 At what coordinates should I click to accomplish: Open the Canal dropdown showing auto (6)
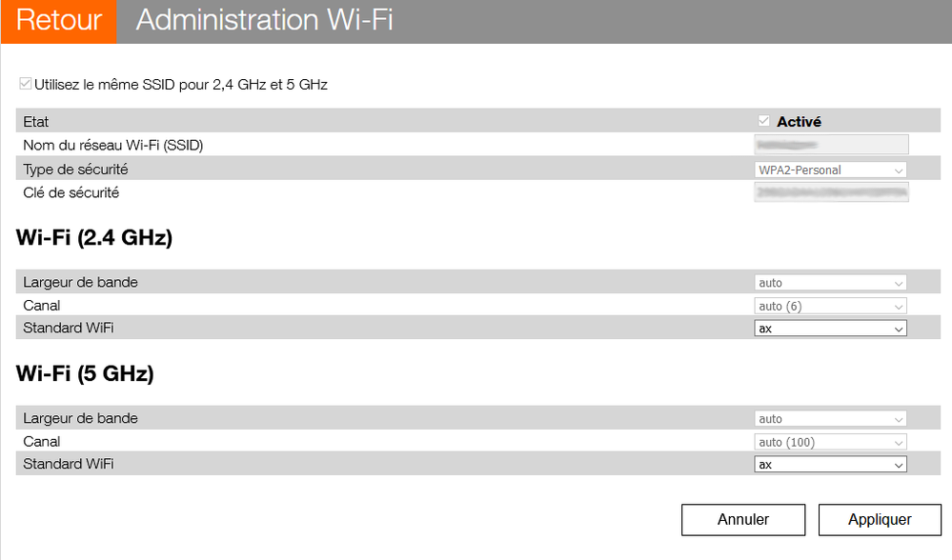[829, 306]
